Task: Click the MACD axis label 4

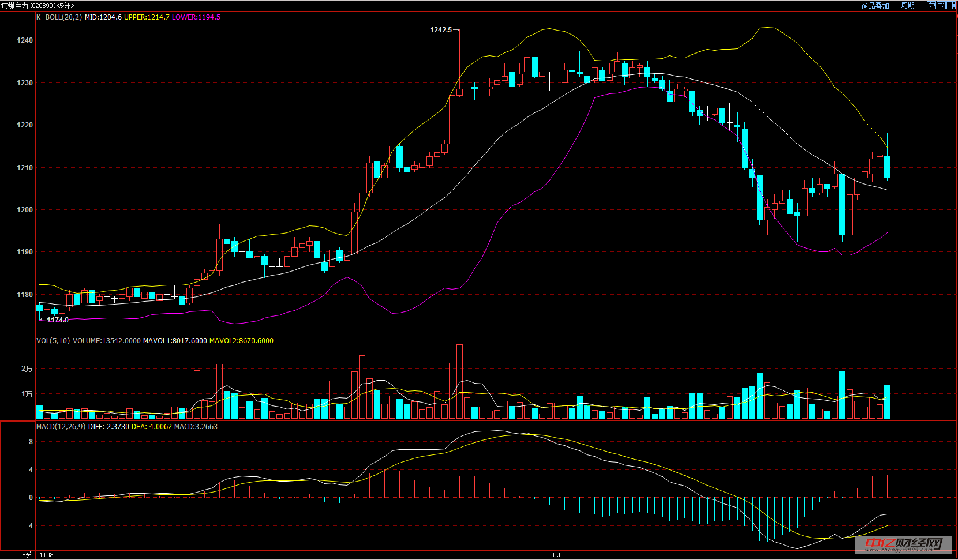Action: point(31,470)
